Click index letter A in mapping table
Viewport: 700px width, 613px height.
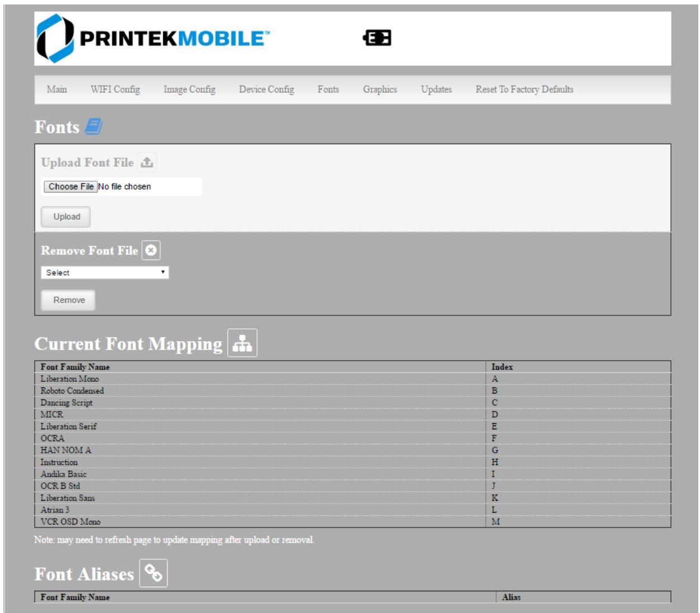coord(495,379)
